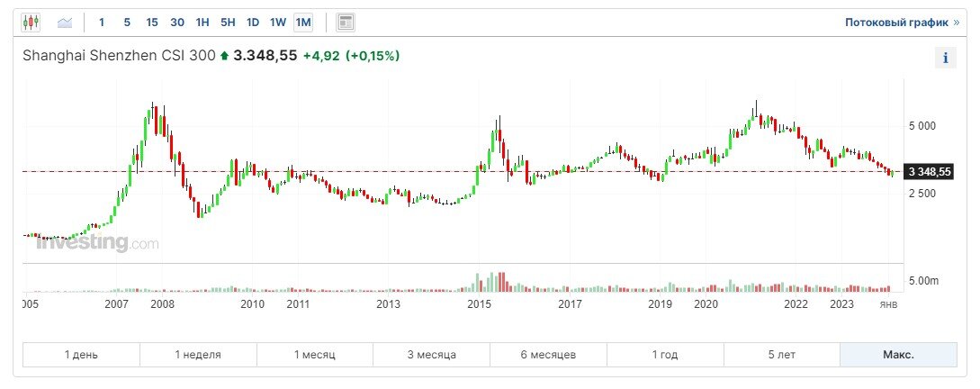Image resolution: width=980 pixels, height=389 pixels.
Task: Click the 3.348,55 index value
Action: [265, 56]
